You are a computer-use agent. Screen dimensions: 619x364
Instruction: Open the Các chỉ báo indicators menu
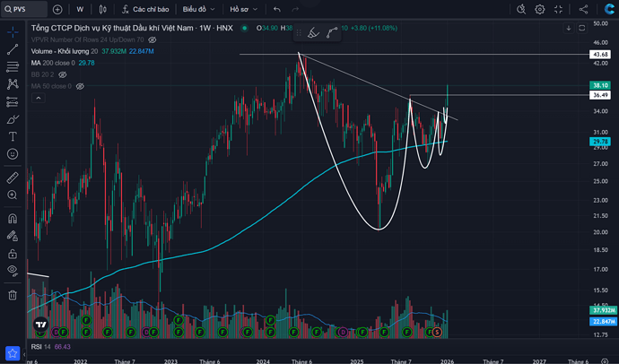click(145, 9)
